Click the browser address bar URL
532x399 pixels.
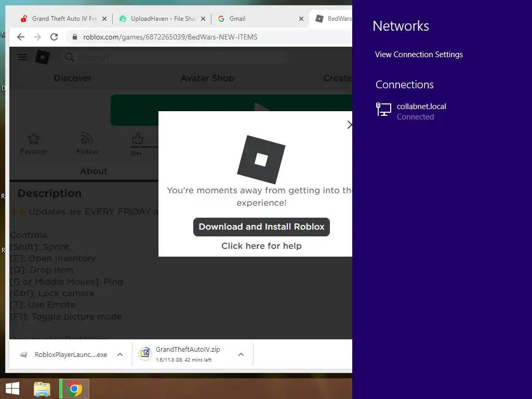pyautogui.click(x=170, y=37)
